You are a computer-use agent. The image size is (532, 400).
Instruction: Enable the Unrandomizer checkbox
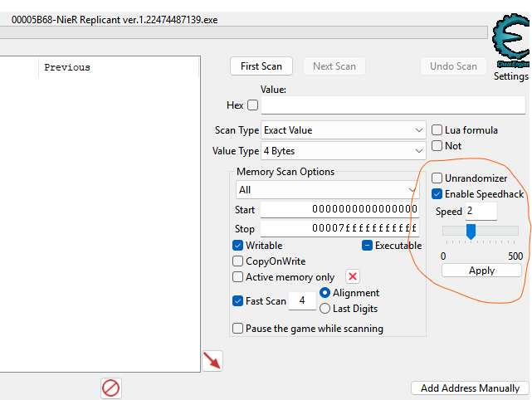437,178
